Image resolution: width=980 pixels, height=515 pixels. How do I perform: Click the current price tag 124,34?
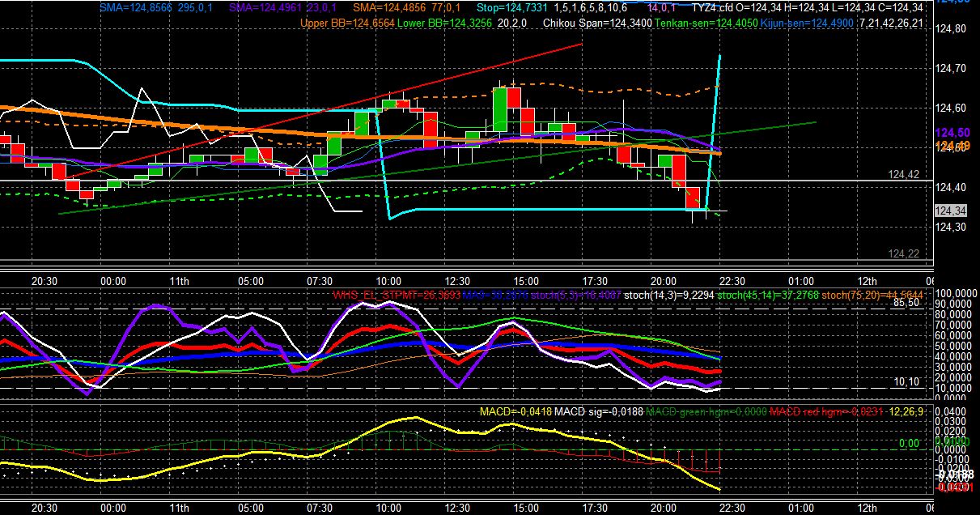(x=949, y=211)
